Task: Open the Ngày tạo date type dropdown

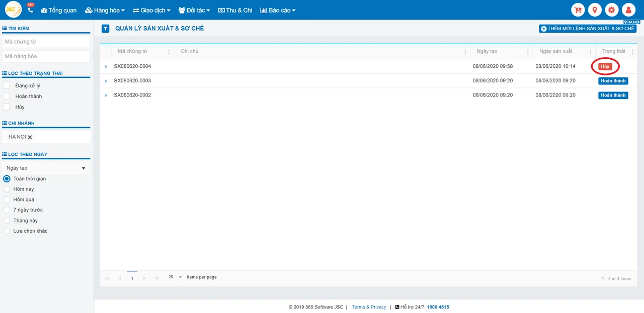Action: pyautogui.click(x=46, y=168)
